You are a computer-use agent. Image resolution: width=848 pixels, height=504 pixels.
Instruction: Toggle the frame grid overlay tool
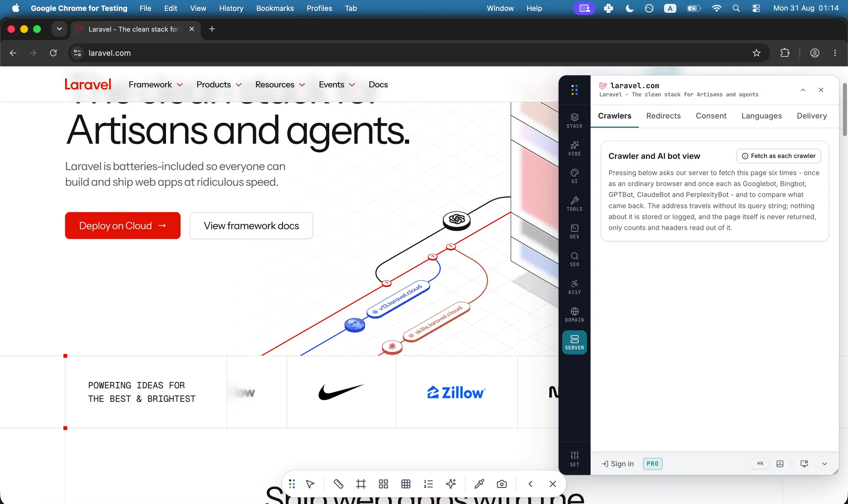361,484
